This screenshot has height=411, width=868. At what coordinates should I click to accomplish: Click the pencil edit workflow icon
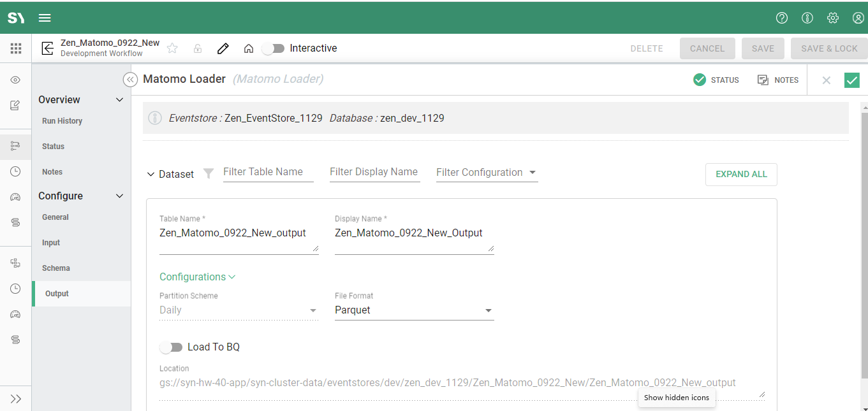point(223,48)
